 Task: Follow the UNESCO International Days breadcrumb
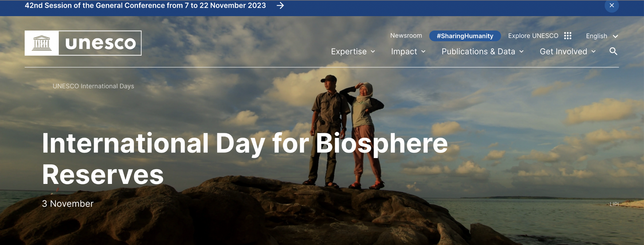[x=93, y=86]
